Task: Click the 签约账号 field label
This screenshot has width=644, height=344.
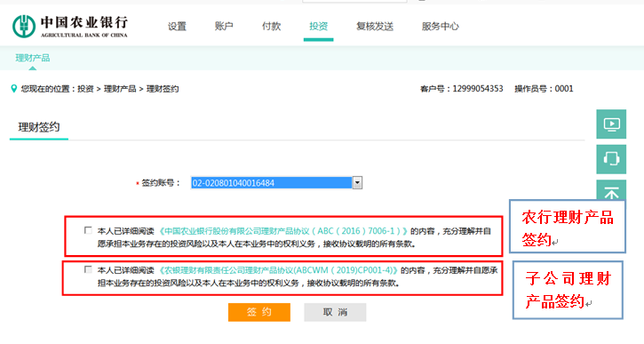Action: 161,183
